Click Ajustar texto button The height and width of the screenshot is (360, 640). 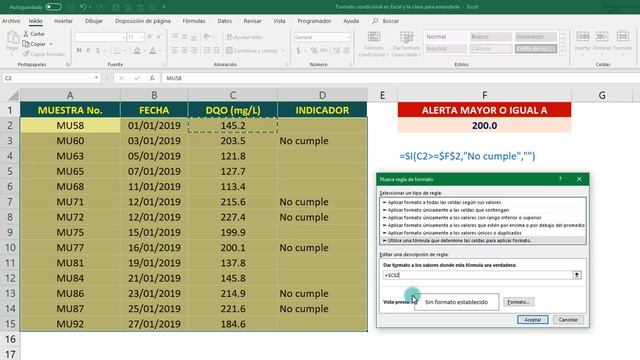coord(244,37)
